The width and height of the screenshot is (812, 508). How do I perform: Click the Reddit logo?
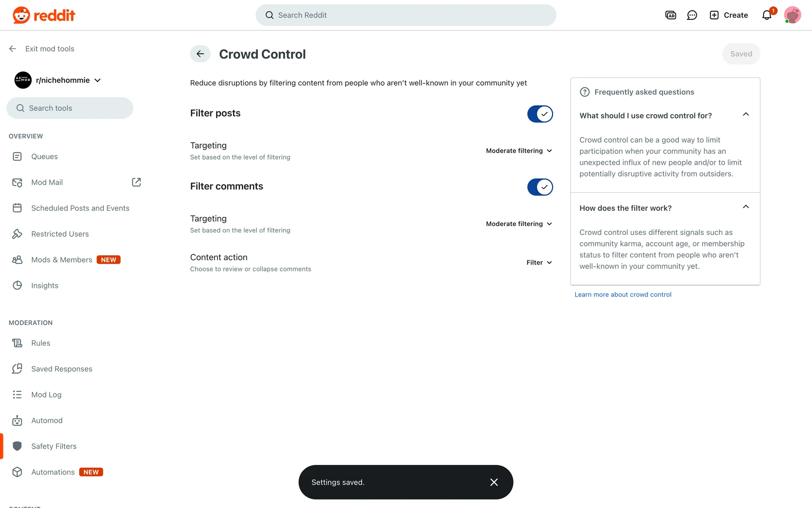44,15
